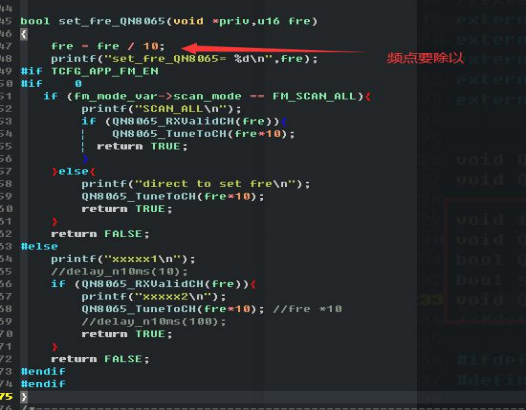Screen dimensions: 526x410
Task: Click the 'u16 fre' parameter in the signature
Action: coord(284,21)
